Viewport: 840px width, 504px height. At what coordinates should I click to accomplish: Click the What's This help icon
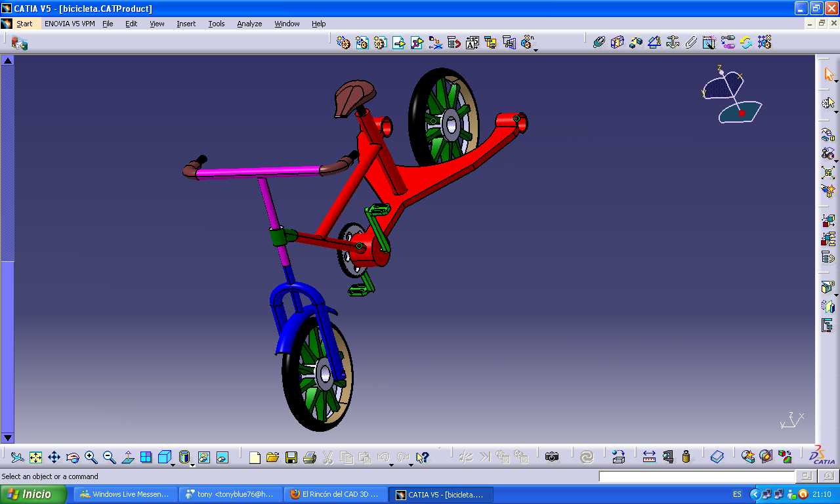coord(422,457)
